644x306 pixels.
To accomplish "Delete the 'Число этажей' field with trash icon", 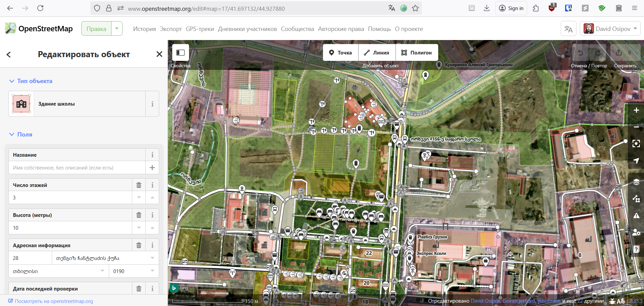I will [139, 185].
